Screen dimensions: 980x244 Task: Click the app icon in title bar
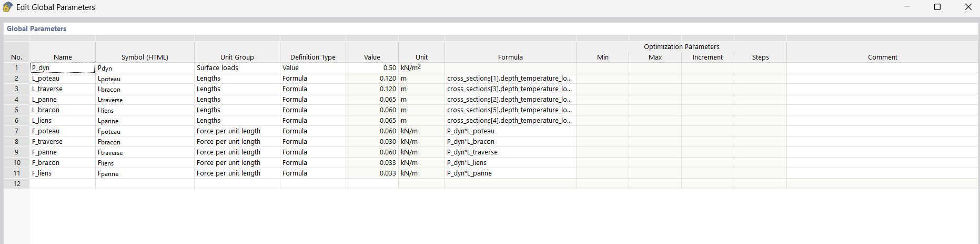7,7
